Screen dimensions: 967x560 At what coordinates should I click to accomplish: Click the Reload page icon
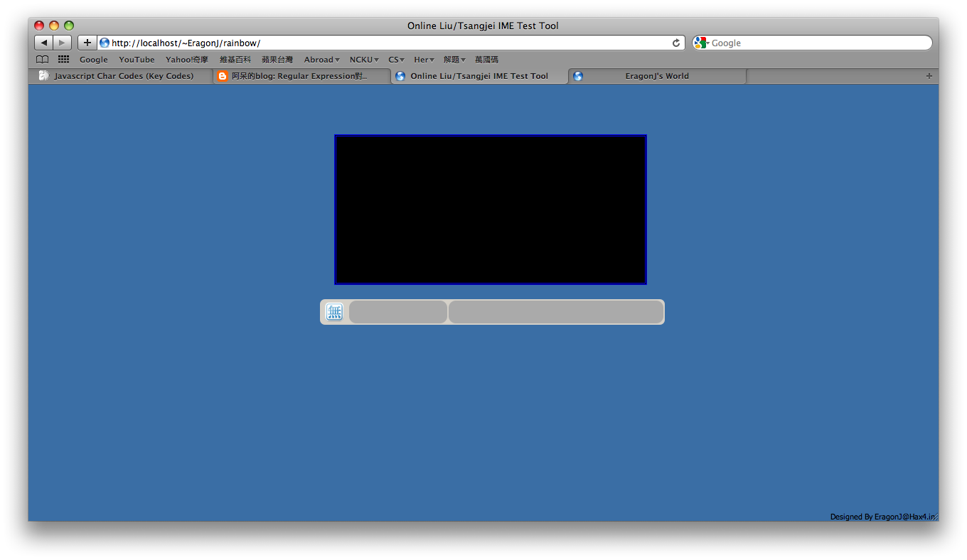point(675,43)
